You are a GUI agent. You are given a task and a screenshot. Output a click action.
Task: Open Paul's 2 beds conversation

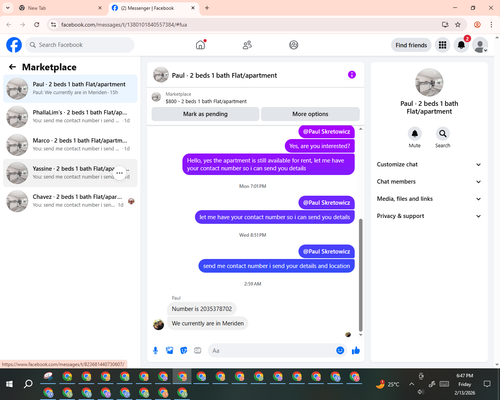[x=70, y=89]
